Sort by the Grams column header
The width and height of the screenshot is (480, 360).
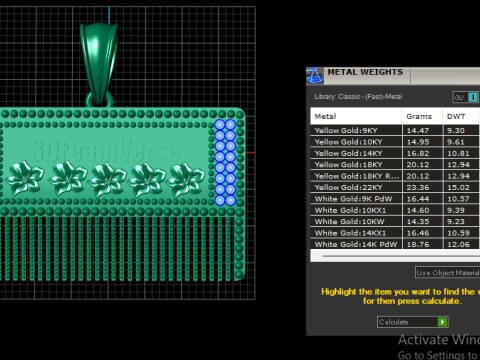(x=422, y=116)
